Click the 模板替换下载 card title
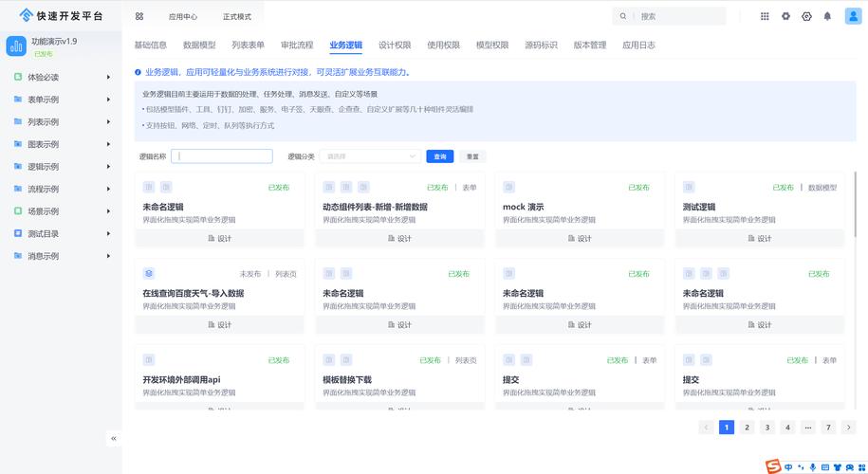This screenshot has height=474, width=868. click(347, 380)
